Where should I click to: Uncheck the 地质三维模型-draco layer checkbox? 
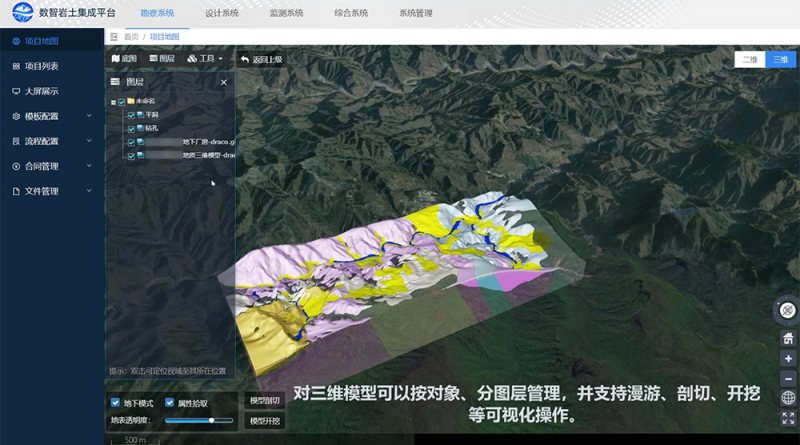pos(131,156)
